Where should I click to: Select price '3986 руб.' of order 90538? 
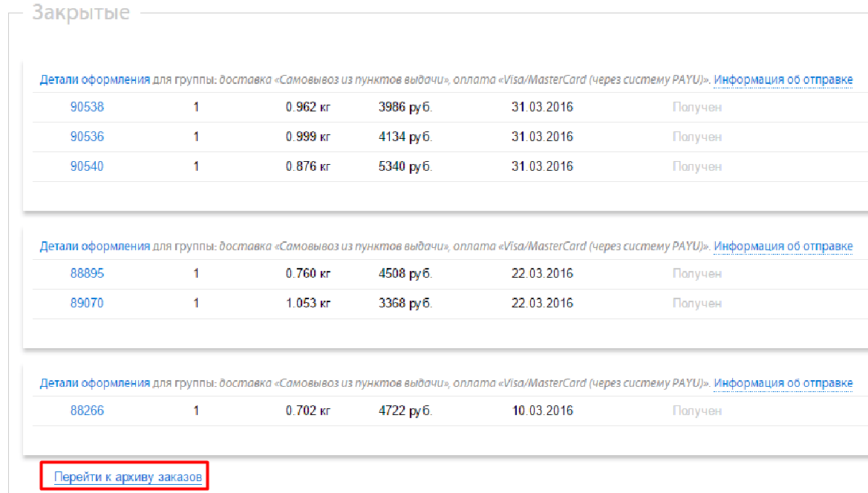[405, 107]
